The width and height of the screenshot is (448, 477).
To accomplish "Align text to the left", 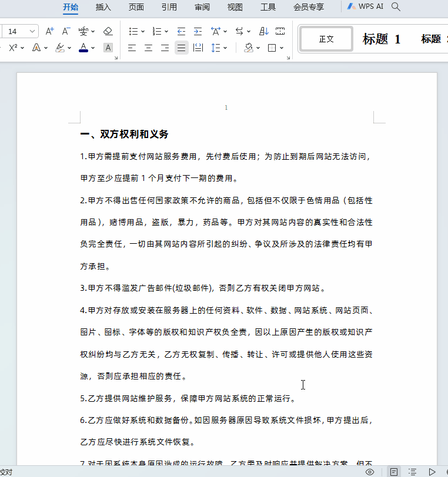I will 132,48.
